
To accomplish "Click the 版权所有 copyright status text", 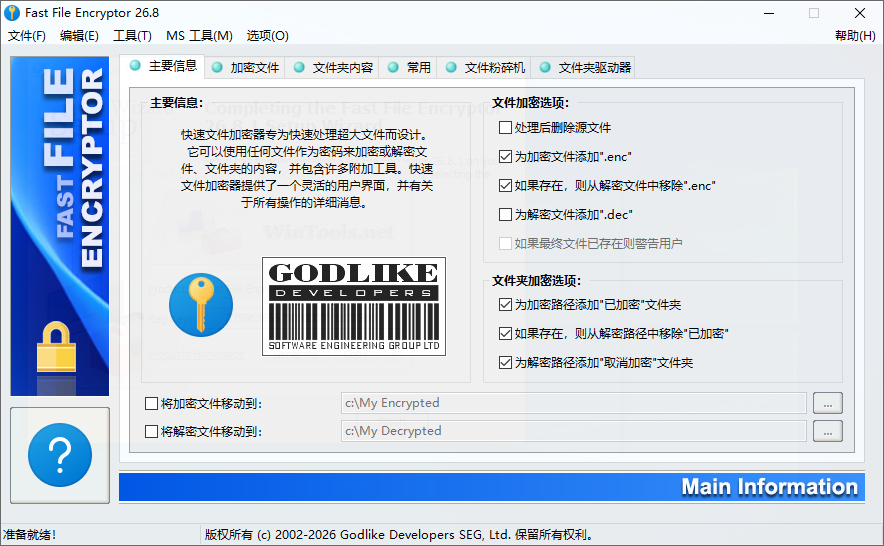I will [399, 534].
